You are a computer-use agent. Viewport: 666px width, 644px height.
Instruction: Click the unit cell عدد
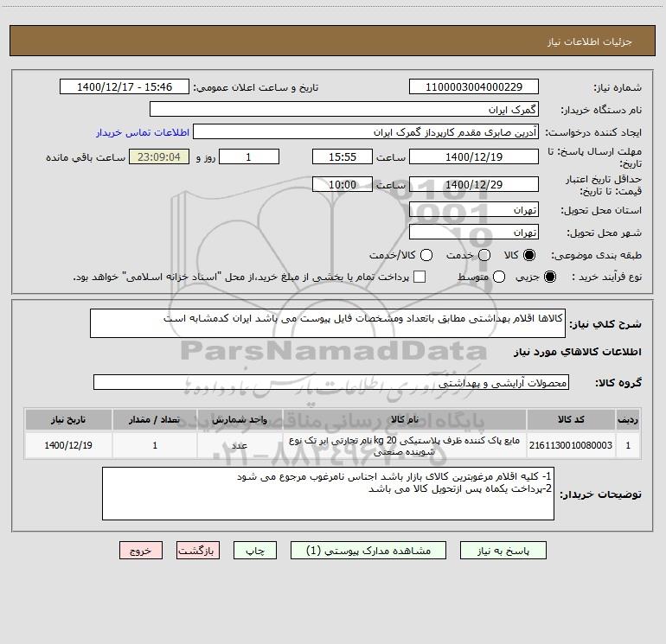(240, 445)
